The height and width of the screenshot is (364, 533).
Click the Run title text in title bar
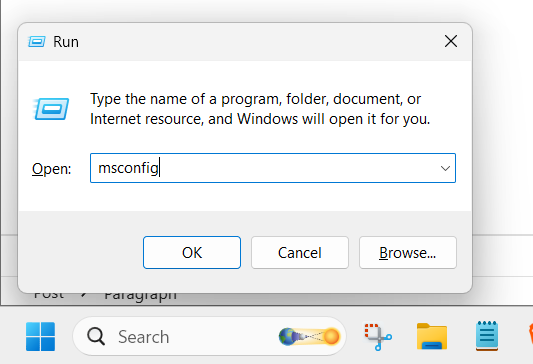point(66,42)
